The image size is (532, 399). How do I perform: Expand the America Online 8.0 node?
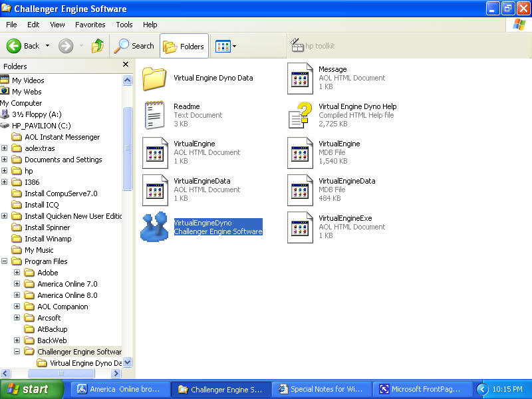[x=17, y=295]
